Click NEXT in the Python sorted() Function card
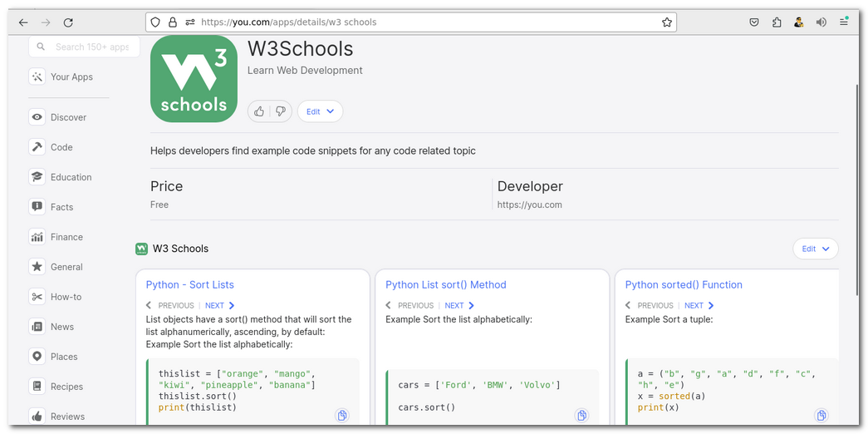This screenshot has height=434, width=868. point(699,305)
